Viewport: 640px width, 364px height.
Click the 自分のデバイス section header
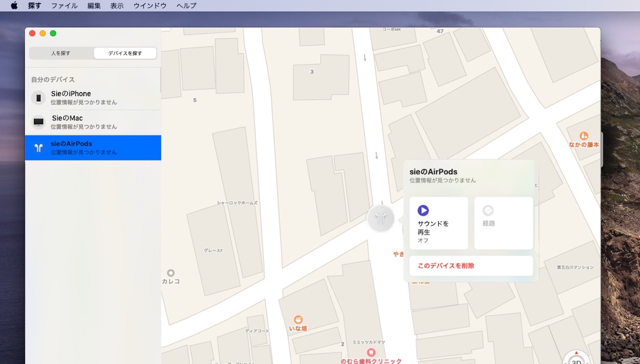[53, 79]
